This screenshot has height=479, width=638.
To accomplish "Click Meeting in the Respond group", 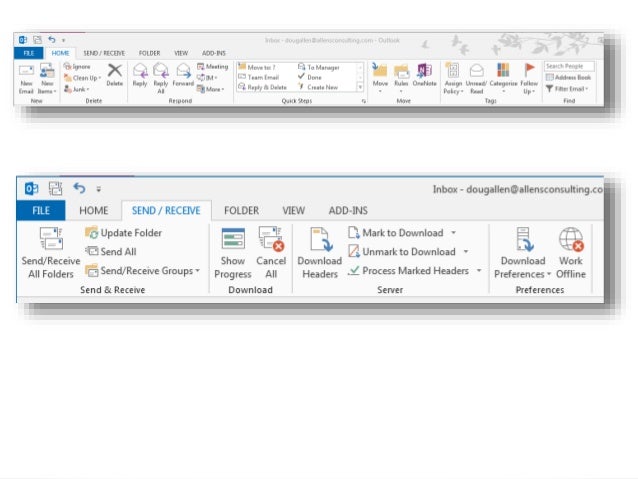I will (x=212, y=66).
